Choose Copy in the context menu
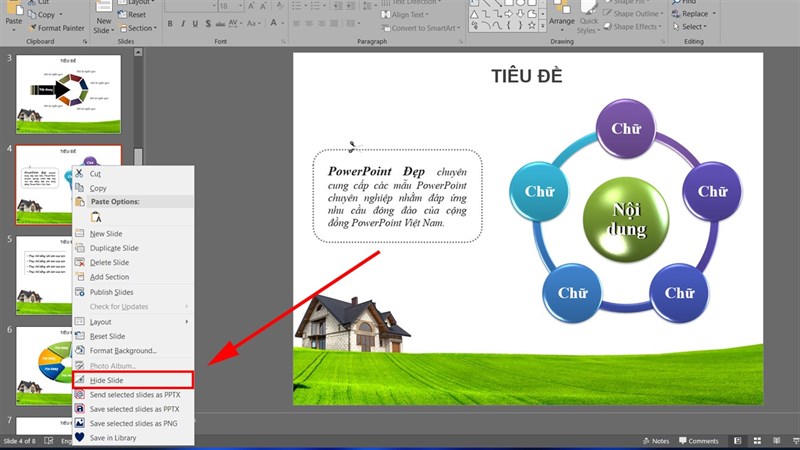This screenshot has height=450, width=800. click(x=133, y=188)
